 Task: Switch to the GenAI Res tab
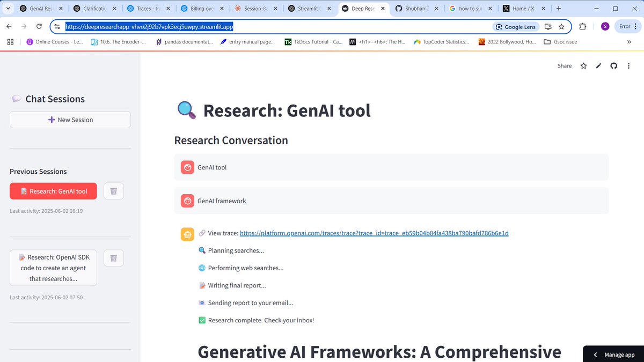pyautogui.click(x=42, y=9)
